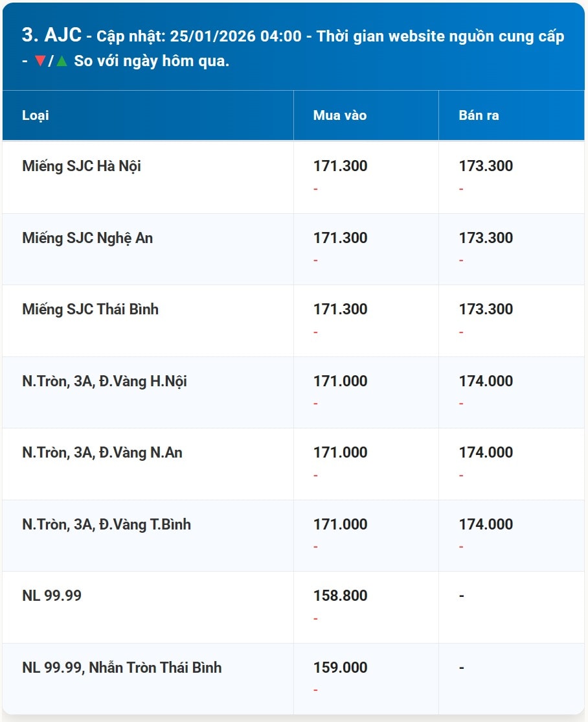Click the "Miếng SJC Hà Nội" row label
Viewport: 588px width, 722px height.
(82, 166)
